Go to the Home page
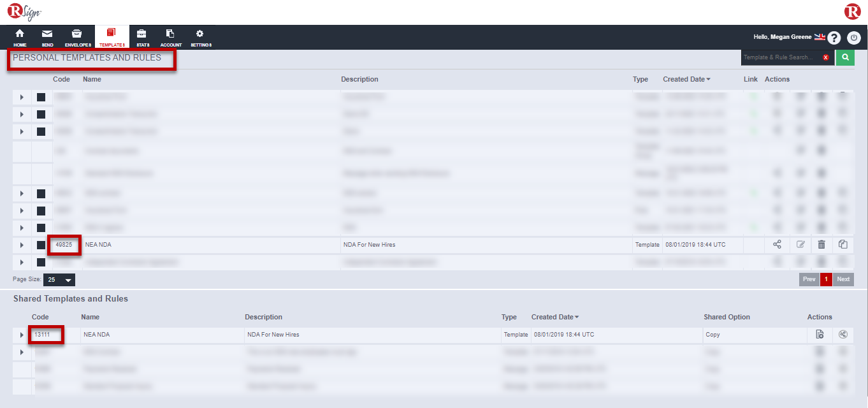The height and width of the screenshot is (408, 868). coord(20,38)
